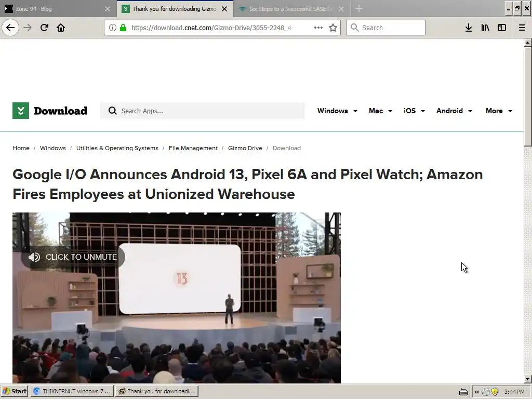Open File Management breadcrumb link
Viewport: 532px width, 399px height.
pos(193,148)
